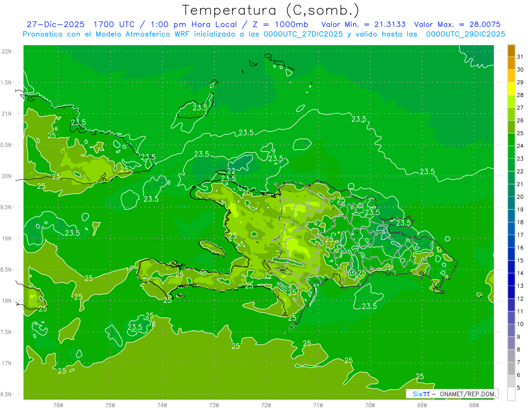Click the '12' label on the color scale
The image size is (532, 411).
click(520, 298)
